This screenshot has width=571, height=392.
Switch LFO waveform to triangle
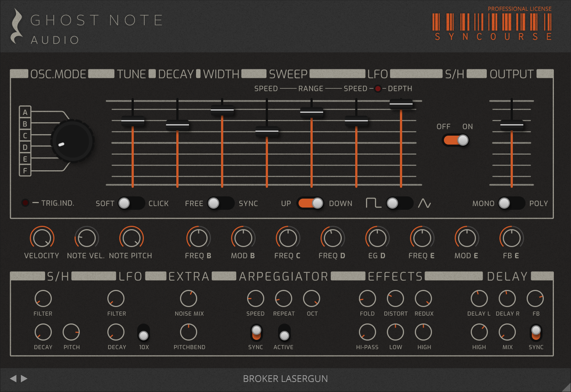coord(406,203)
